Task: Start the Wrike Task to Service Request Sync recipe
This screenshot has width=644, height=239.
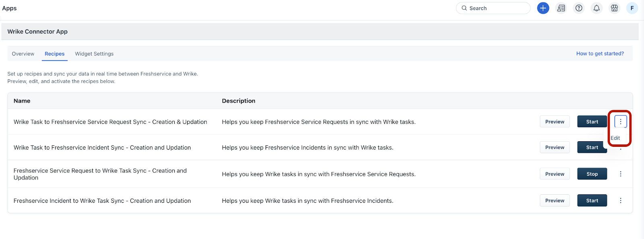Action: (x=592, y=122)
